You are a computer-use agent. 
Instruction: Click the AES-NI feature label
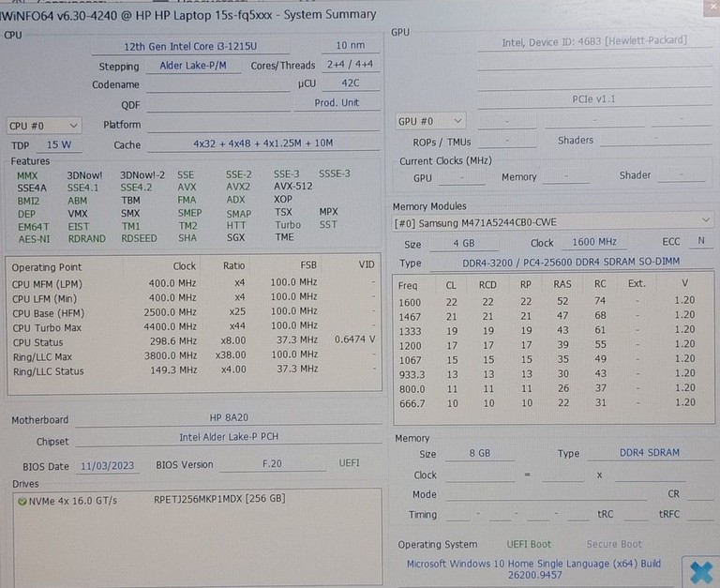pos(34,239)
